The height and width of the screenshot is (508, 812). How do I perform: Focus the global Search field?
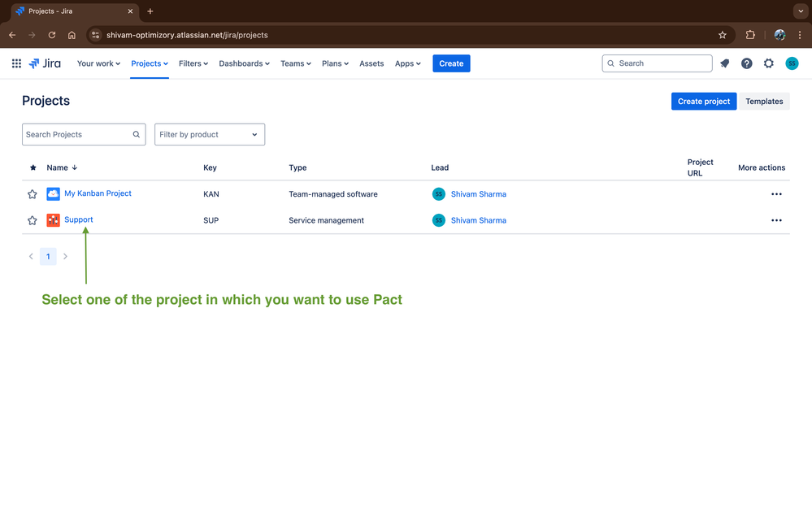(657, 63)
